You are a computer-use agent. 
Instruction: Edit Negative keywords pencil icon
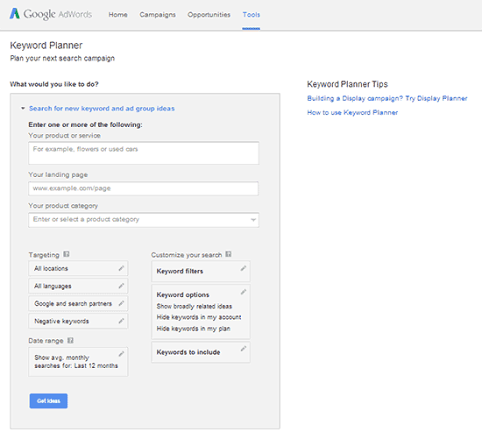click(x=121, y=321)
